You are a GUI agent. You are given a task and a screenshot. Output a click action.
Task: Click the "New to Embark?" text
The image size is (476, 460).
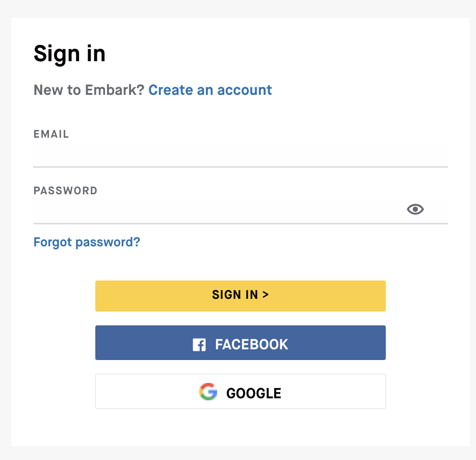click(89, 90)
